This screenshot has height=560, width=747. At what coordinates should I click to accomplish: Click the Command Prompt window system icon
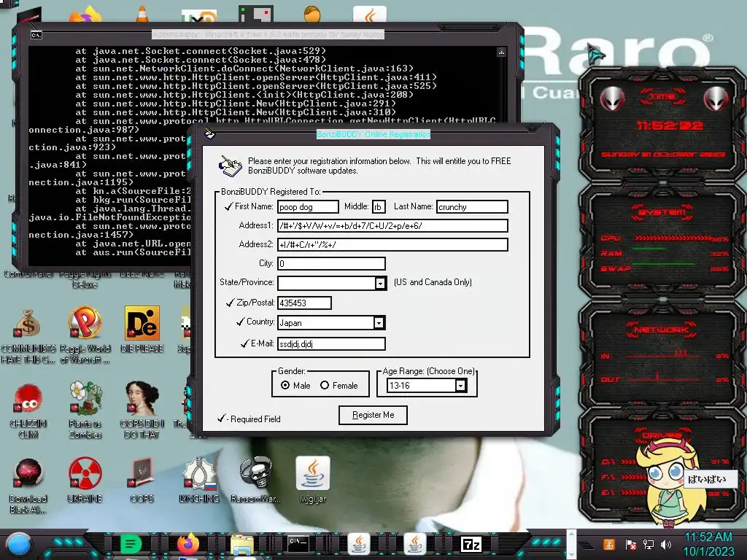(x=36, y=35)
